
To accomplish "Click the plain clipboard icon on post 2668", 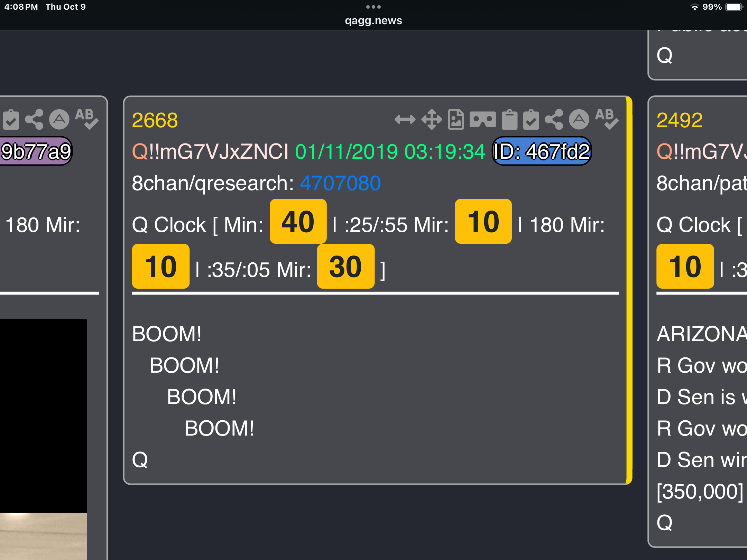I will [x=509, y=120].
